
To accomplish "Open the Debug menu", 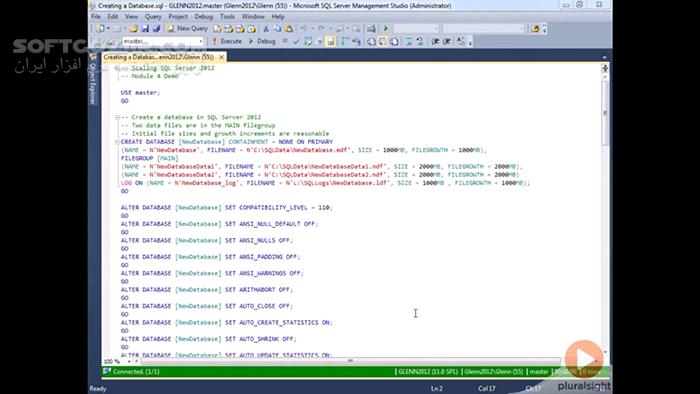I will (x=204, y=17).
